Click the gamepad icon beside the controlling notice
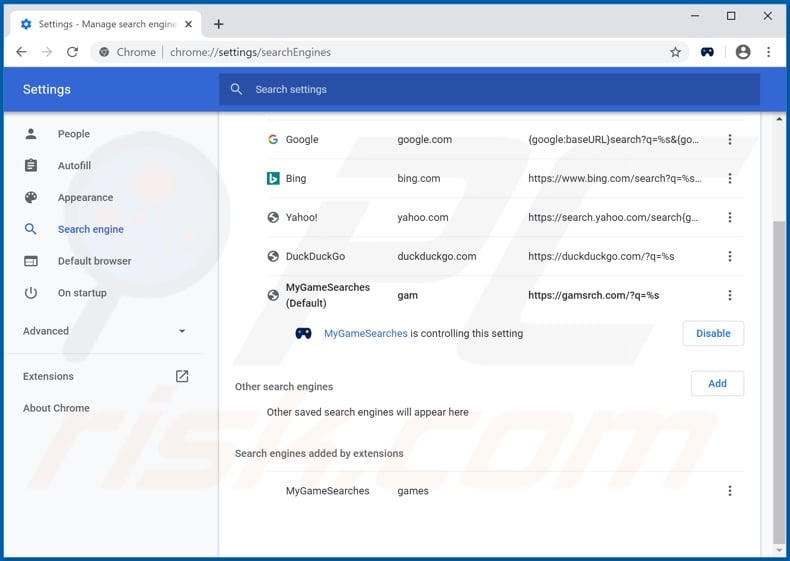 pos(303,334)
